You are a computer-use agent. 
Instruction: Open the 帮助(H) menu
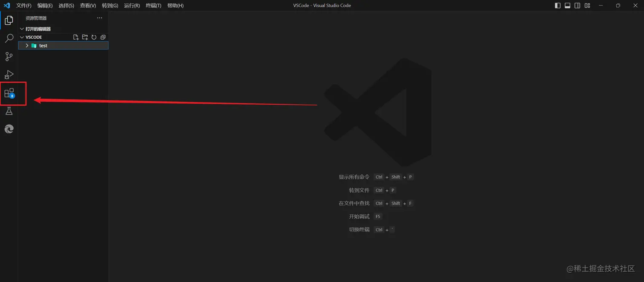(x=175, y=6)
